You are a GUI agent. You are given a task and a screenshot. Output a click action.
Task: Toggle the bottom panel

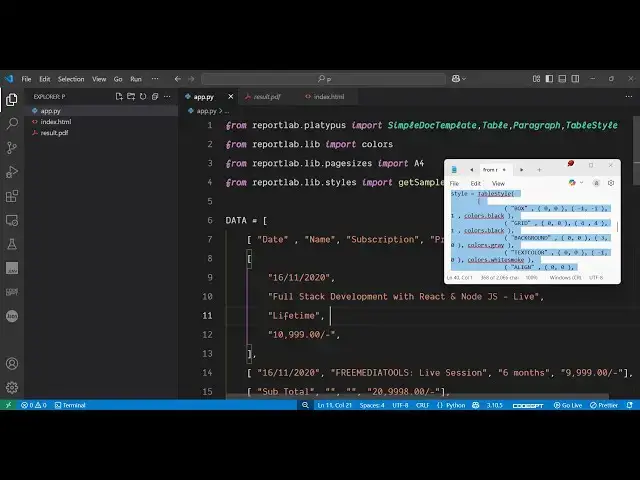(x=562, y=79)
